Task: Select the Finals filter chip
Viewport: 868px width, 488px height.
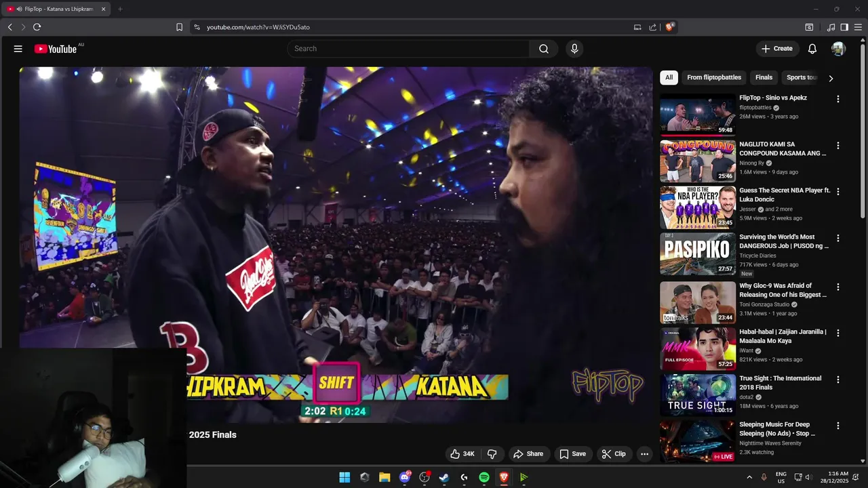Action: pyautogui.click(x=764, y=77)
